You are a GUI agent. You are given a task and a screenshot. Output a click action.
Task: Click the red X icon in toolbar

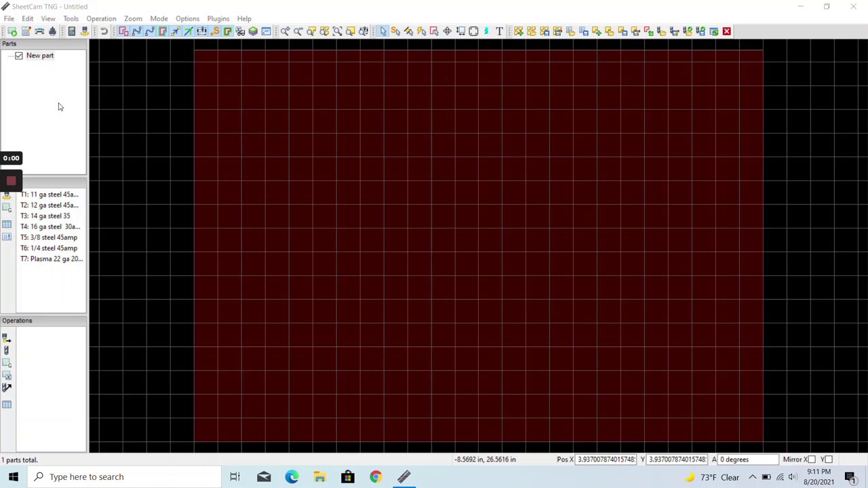coord(726,31)
